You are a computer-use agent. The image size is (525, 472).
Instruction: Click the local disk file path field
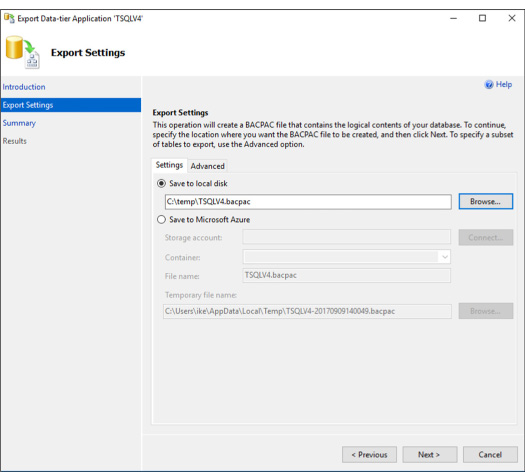click(x=308, y=202)
